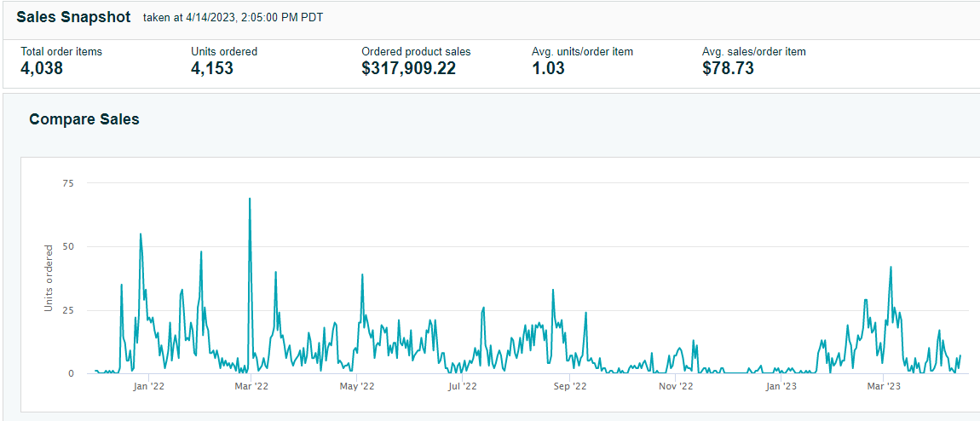Viewport: 980px width, 421px height.
Task: Select the $78.73 value
Action: pos(728,68)
